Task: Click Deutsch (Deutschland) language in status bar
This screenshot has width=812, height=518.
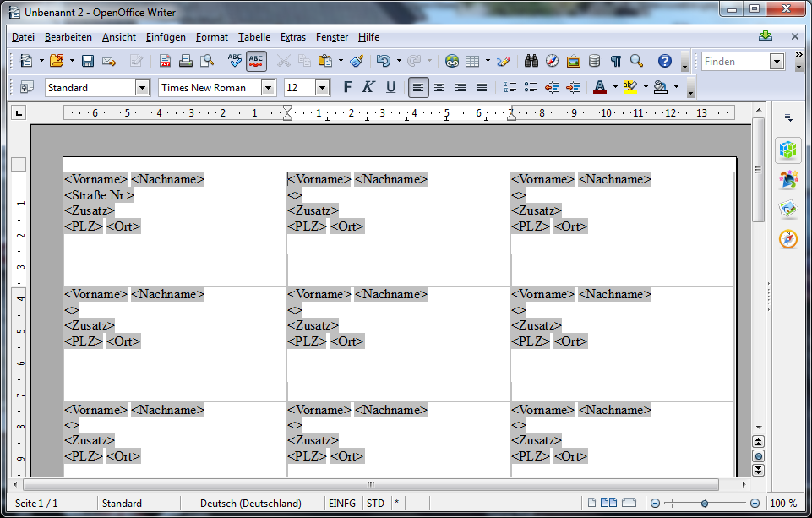Action: point(250,504)
